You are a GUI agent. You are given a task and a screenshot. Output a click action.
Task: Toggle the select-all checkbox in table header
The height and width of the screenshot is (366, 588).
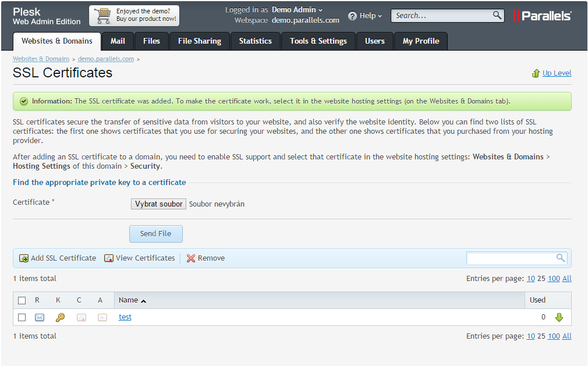22,300
